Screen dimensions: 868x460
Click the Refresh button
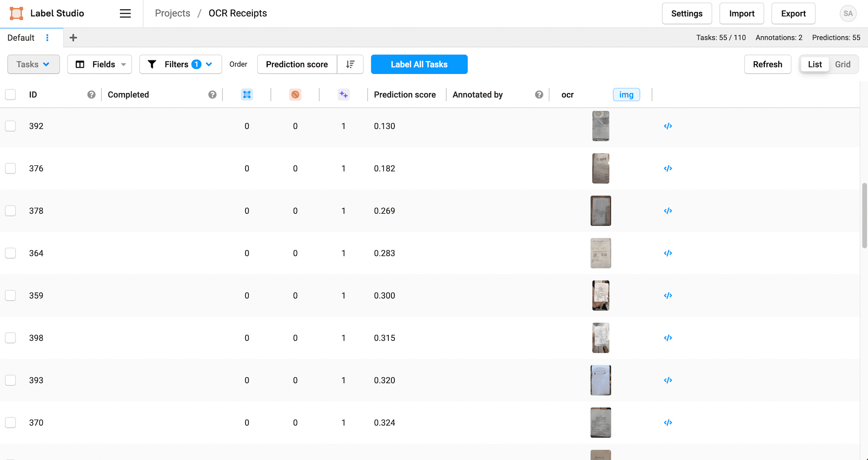click(x=767, y=64)
